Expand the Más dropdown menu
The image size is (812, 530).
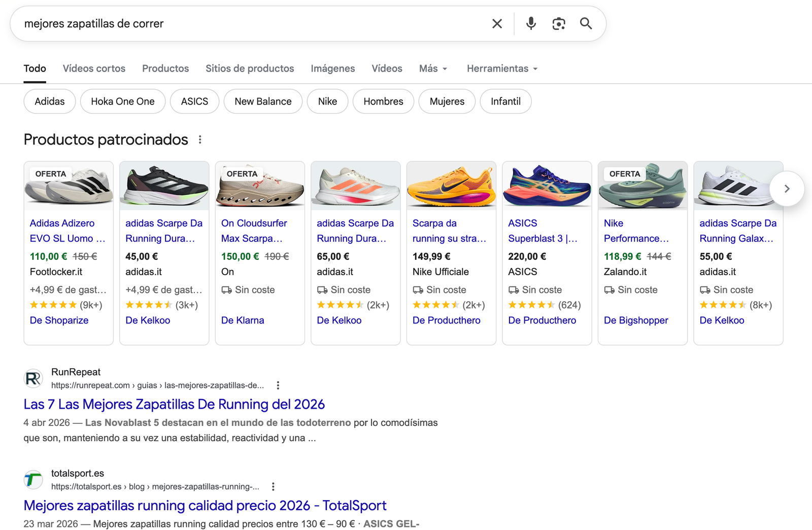coord(433,69)
